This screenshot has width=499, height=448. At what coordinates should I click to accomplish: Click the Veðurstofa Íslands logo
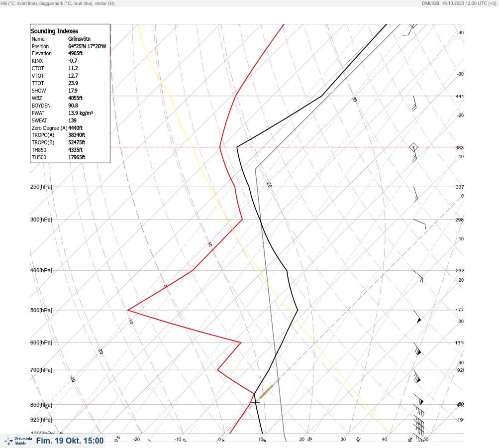click(18, 441)
